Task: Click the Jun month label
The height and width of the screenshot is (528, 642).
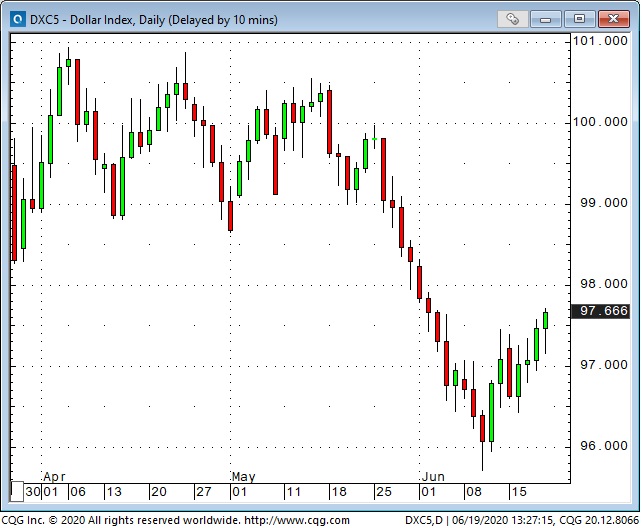Action: coord(433,477)
